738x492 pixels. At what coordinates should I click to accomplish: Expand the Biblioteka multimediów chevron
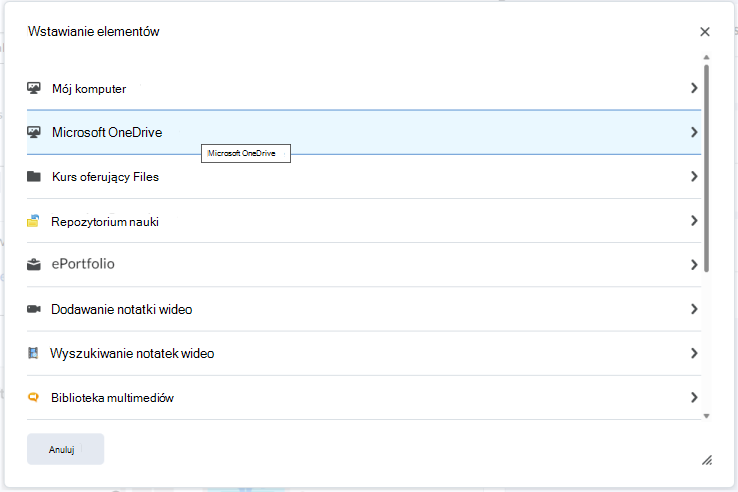[694, 398]
